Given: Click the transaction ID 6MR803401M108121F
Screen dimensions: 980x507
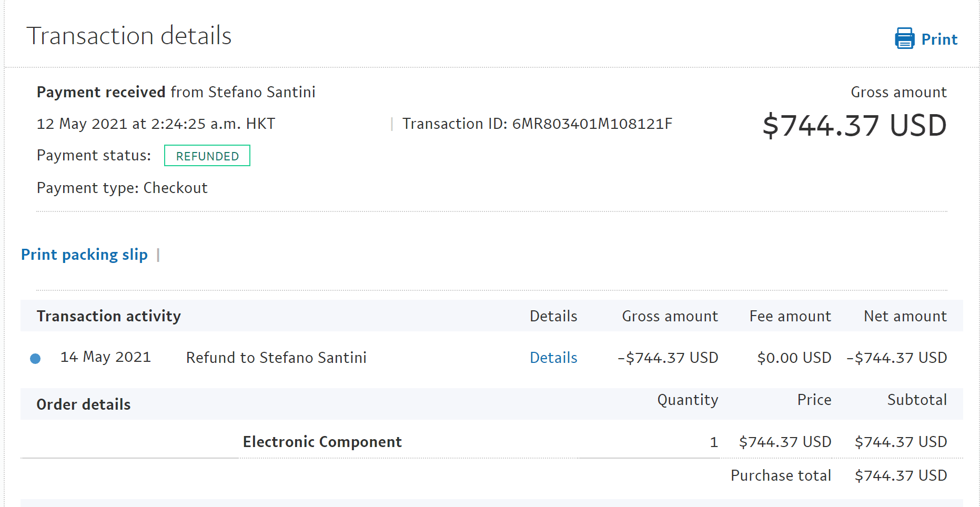Looking at the screenshot, I should coord(592,124).
